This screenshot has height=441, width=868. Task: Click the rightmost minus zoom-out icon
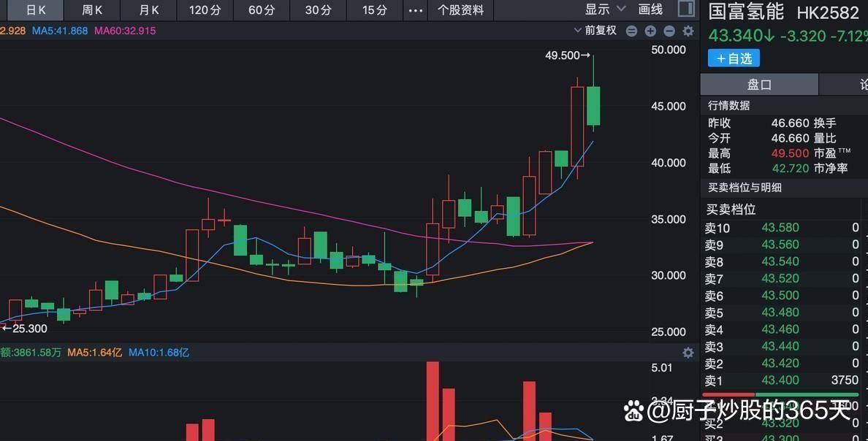[669, 31]
